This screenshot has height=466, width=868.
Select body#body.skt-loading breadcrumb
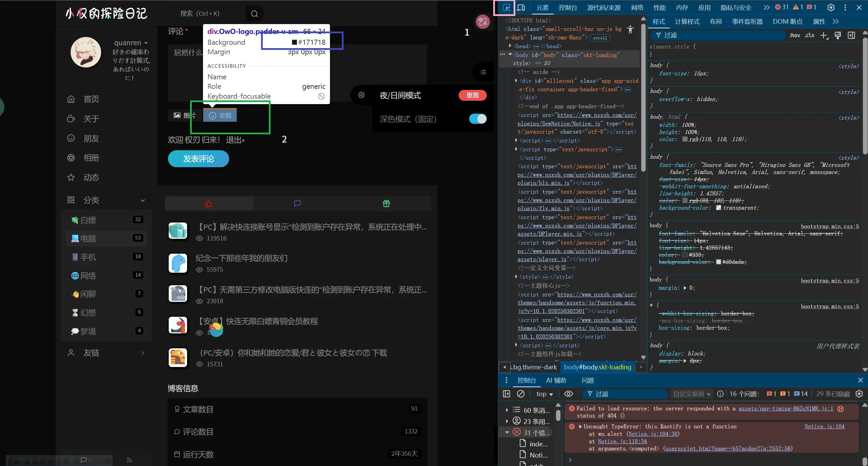(597, 367)
